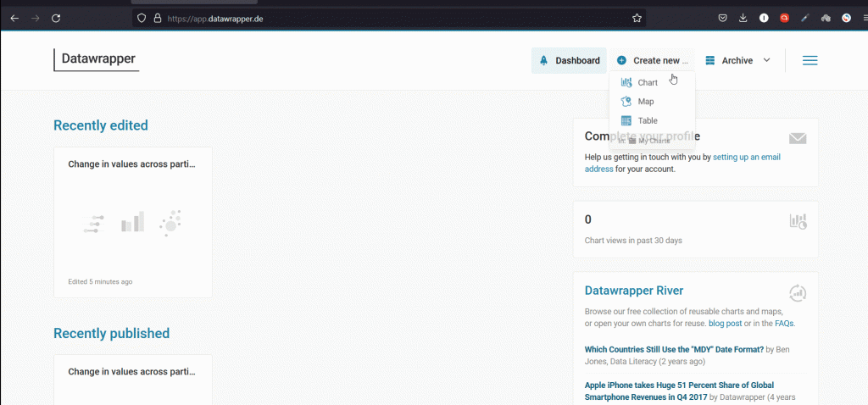The width and height of the screenshot is (868, 405).
Task: Click the browser URL address field
Action: (x=381, y=18)
